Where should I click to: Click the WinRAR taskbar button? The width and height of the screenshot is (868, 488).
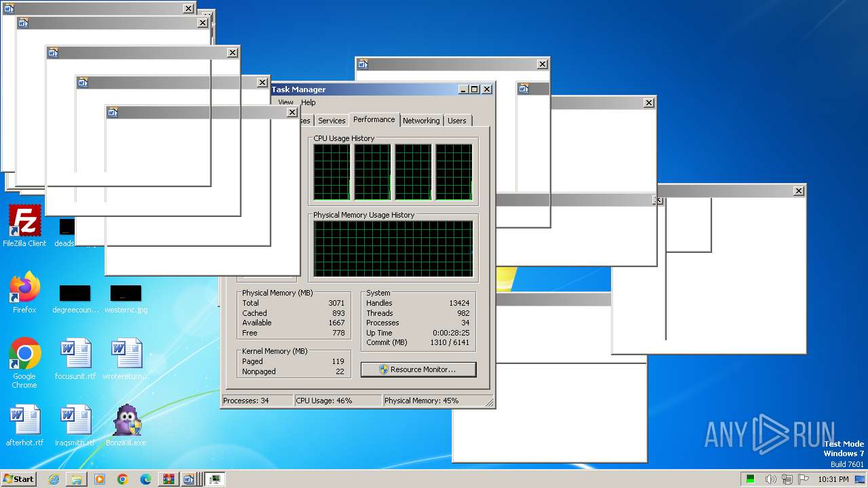[168, 479]
